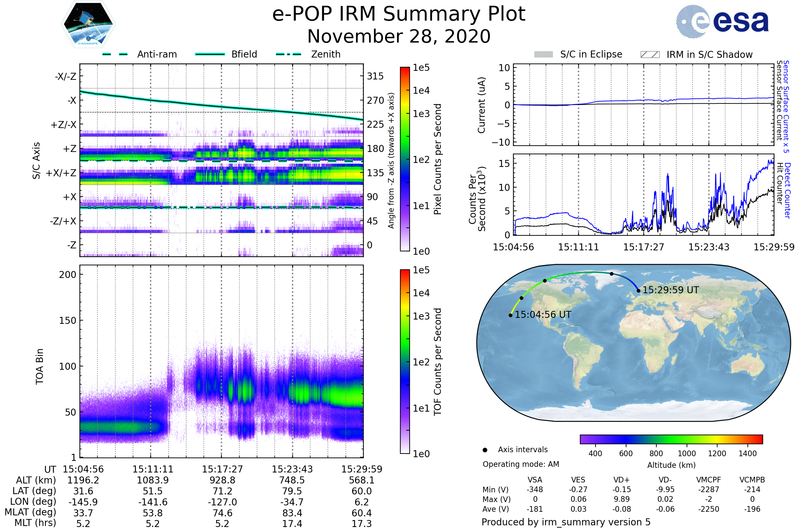This screenshot has height=532, width=798.
Task: Click the 15:04:56 UT orbit start marker
Action: [511, 315]
